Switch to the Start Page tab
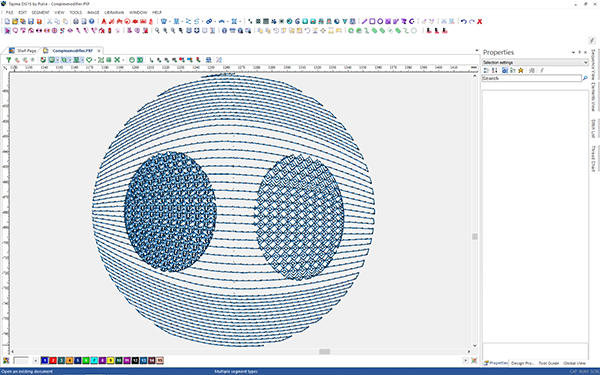Image resolution: width=600 pixels, height=375 pixels. [x=23, y=51]
